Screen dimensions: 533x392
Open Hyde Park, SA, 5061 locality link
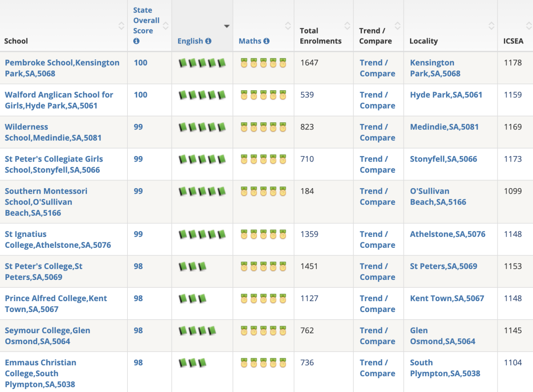coord(446,95)
